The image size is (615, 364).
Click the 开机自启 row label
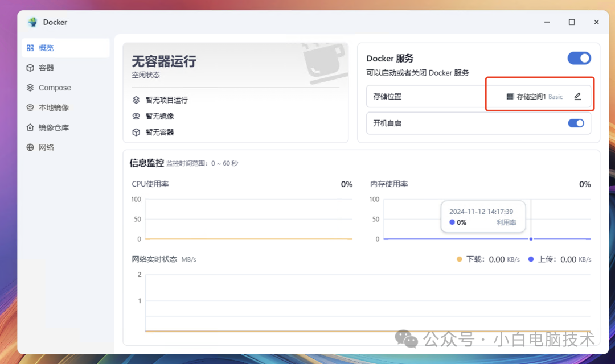coord(387,123)
